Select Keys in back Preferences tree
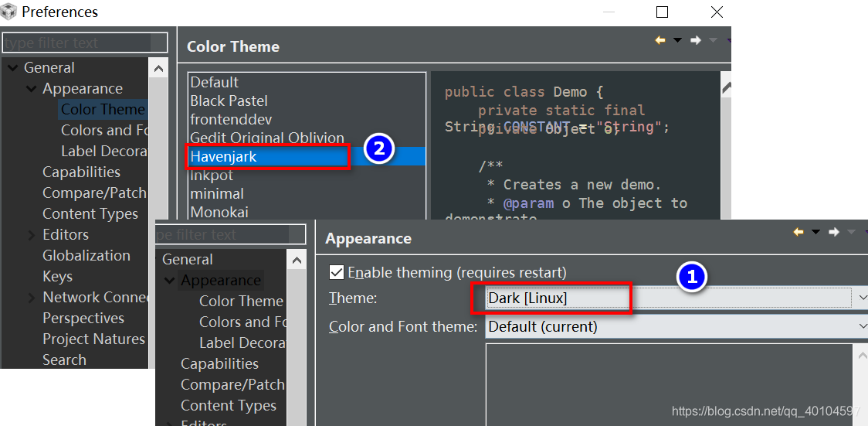 point(58,277)
